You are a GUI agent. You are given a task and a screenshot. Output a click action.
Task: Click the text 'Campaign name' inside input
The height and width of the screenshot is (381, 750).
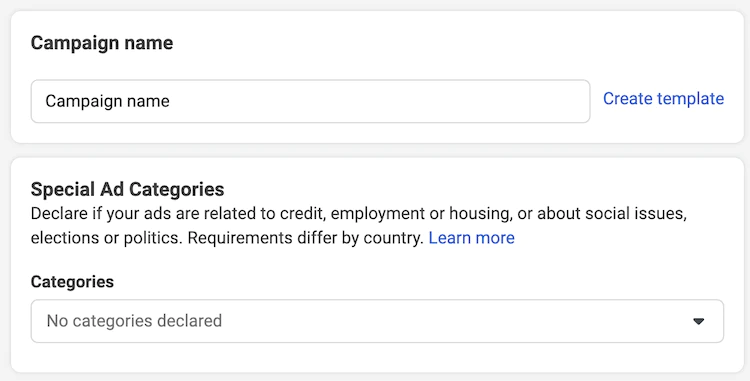point(107,101)
